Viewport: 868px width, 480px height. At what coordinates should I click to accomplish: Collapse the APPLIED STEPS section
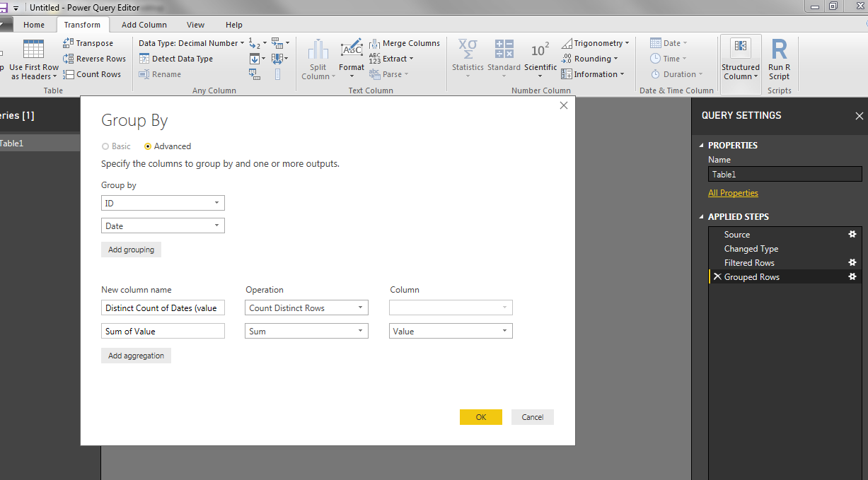click(x=702, y=217)
